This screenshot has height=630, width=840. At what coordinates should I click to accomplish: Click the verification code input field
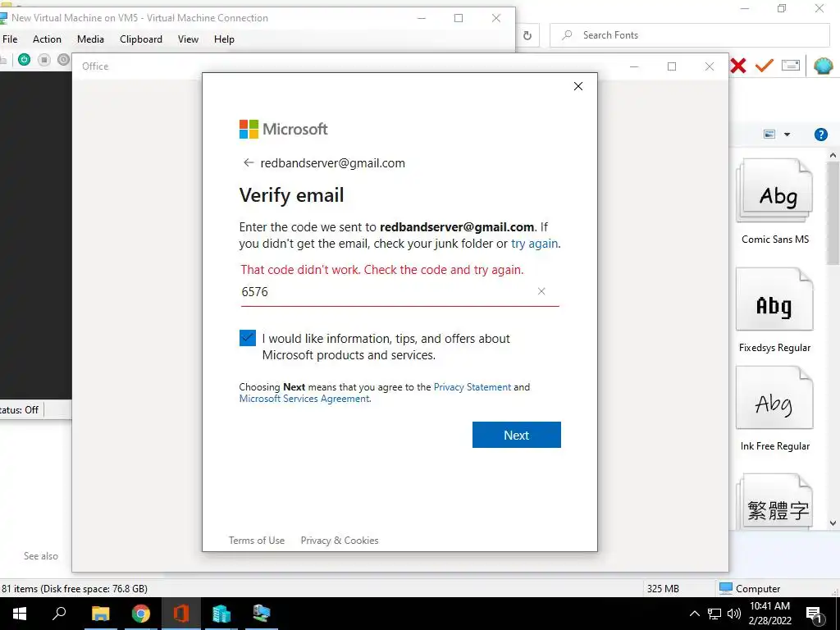tap(400, 292)
